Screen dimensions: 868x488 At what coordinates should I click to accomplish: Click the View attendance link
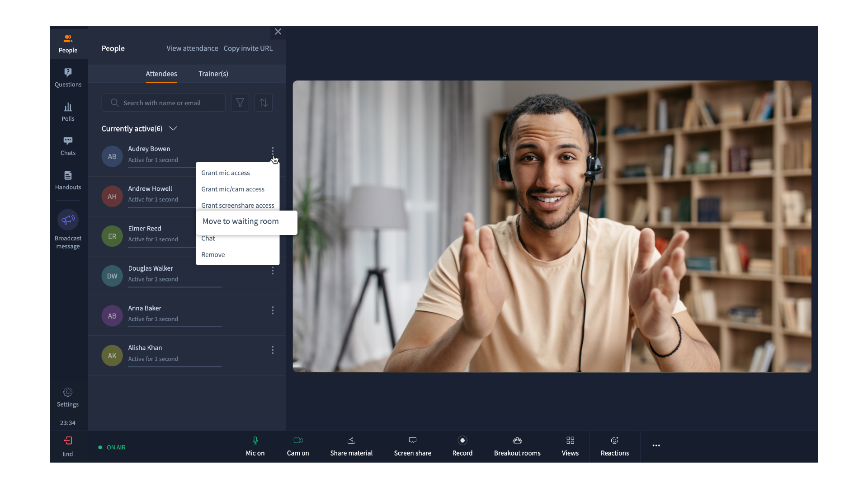[192, 48]
